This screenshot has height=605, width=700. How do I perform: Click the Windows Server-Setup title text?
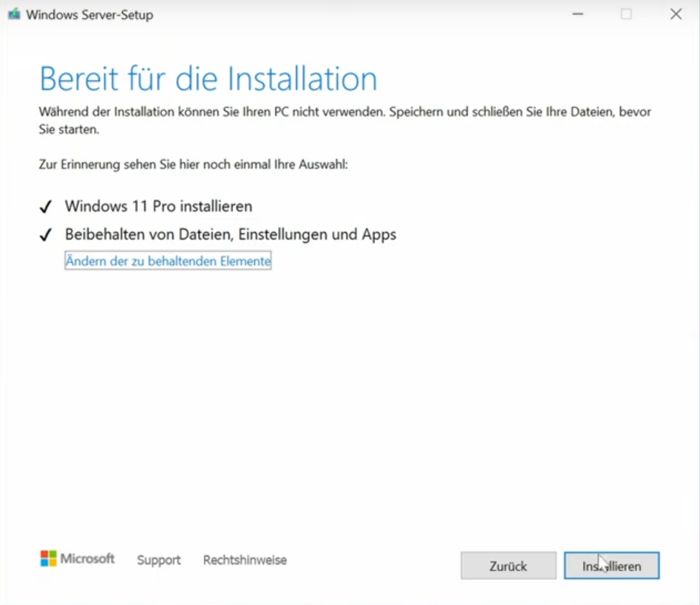tap(89, 15)
